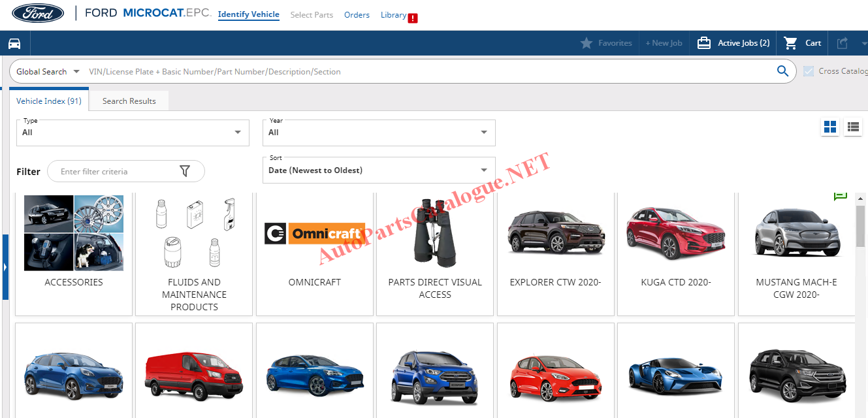Screen dimensions: 868x418
Task: Click the share export icon
Action: tap(843, 43)
